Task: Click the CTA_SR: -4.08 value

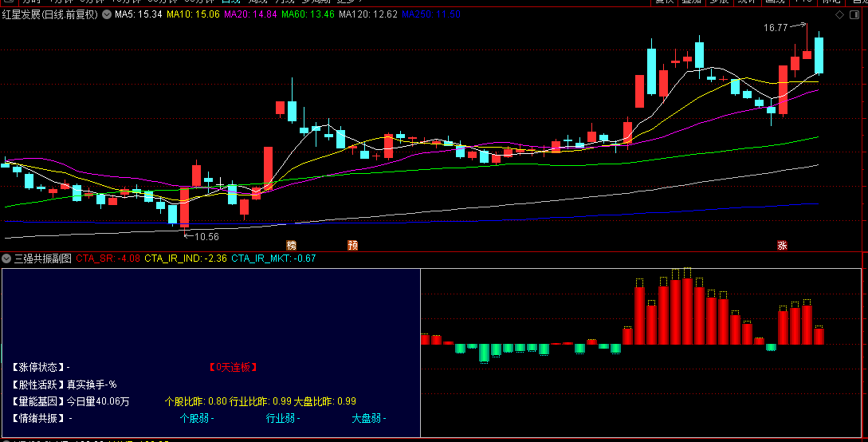Action: coord(108,258)
